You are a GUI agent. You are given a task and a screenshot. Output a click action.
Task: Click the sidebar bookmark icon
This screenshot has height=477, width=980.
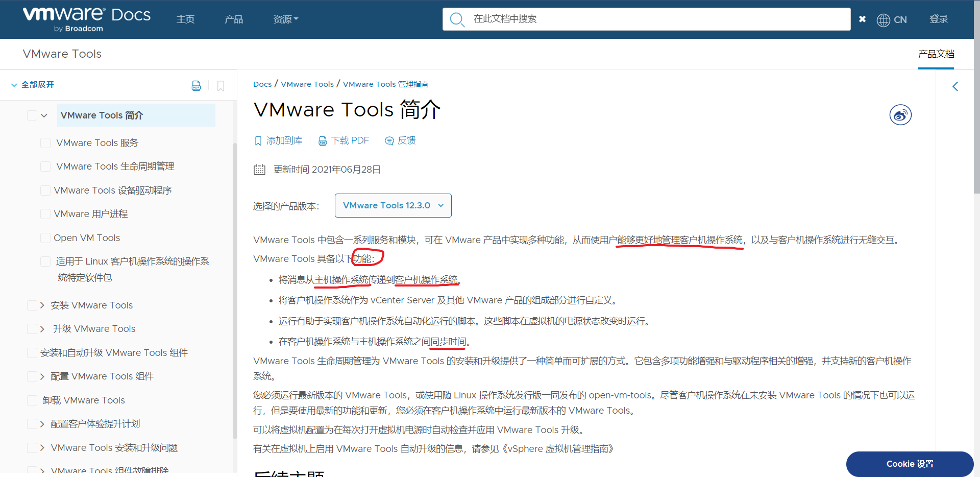pos(220,86)
